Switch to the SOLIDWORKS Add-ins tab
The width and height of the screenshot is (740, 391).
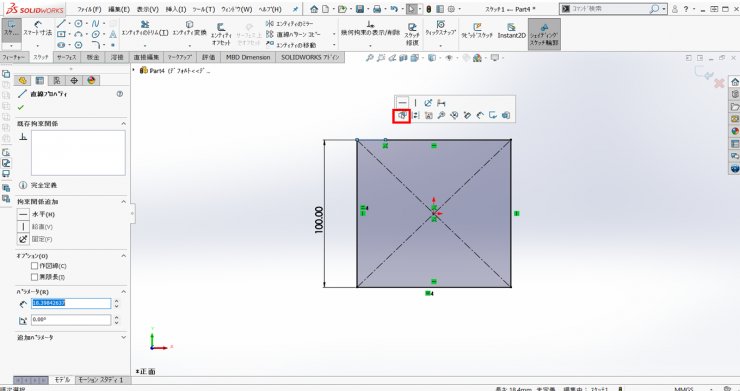click(310, 58)
